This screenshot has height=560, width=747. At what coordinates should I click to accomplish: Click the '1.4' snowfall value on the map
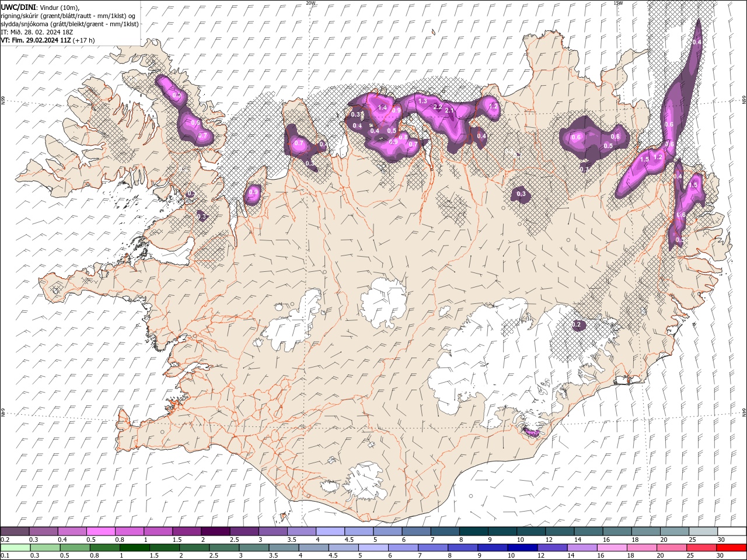coord(383,107)
